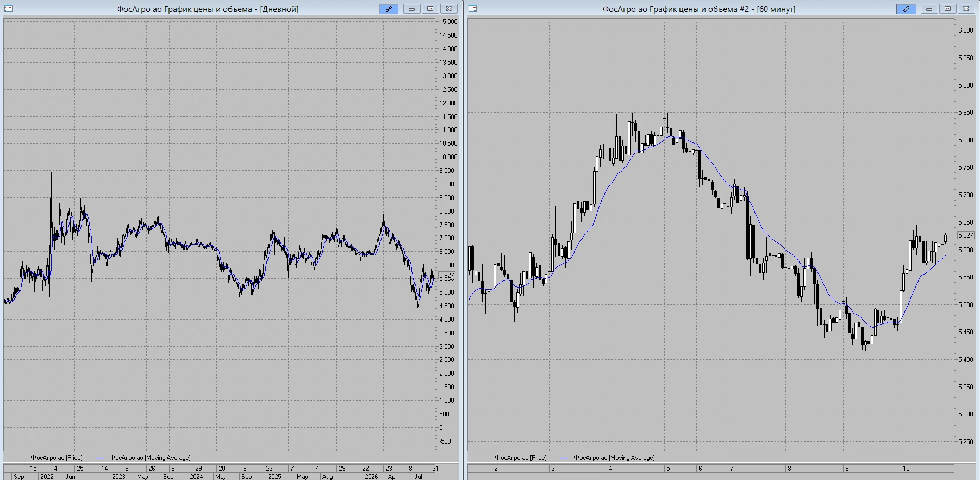Click the '2026' year label on the time axis
Image resolution: width=980 pixels, height=480 pixels.
pyautogui.click(x=371, y=477)
